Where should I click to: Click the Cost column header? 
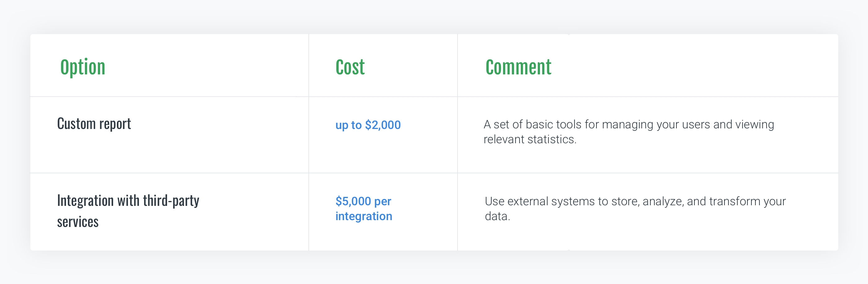[x=350, y=67]
